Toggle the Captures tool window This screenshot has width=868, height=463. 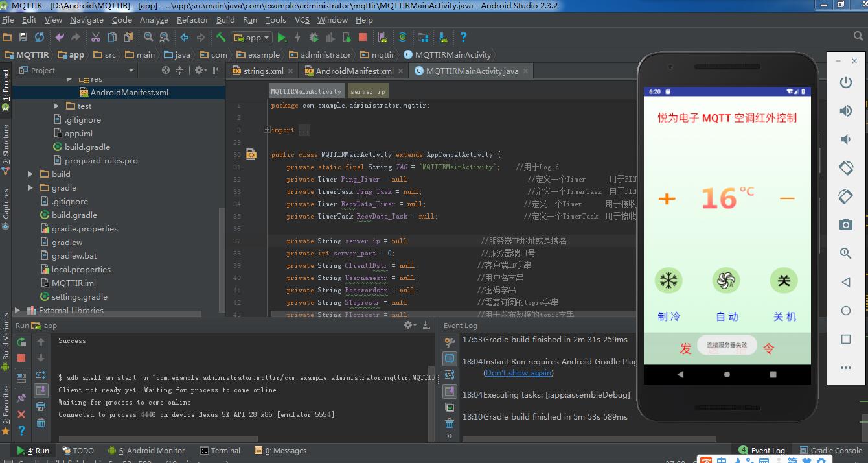[6, 209]
